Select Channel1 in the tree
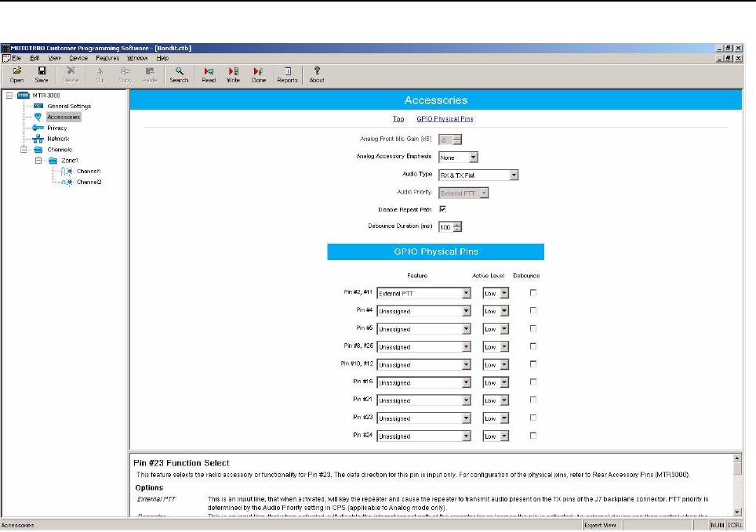This screenshot has height=532, width=756. click(x=89, y=171)
